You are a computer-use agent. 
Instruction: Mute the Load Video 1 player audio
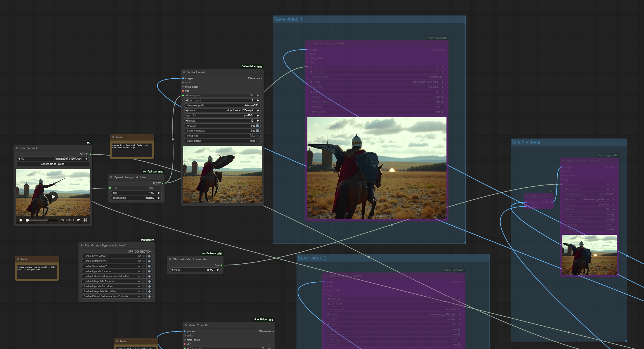(79, 220)
